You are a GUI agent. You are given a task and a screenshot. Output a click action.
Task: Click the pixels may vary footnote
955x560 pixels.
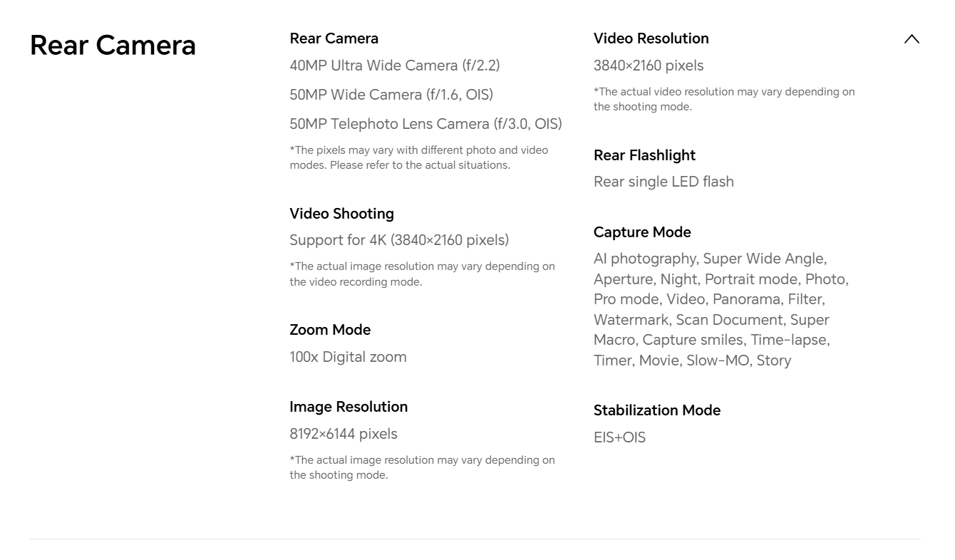click(418, 157)
